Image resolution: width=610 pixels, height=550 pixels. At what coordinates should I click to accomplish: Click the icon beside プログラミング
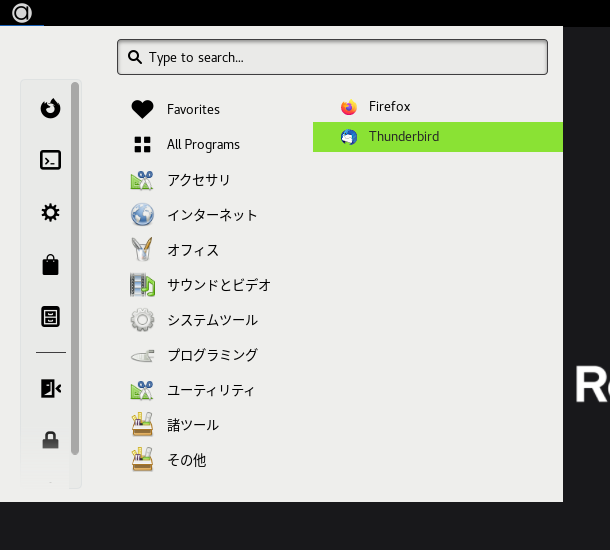pos(142,355)
